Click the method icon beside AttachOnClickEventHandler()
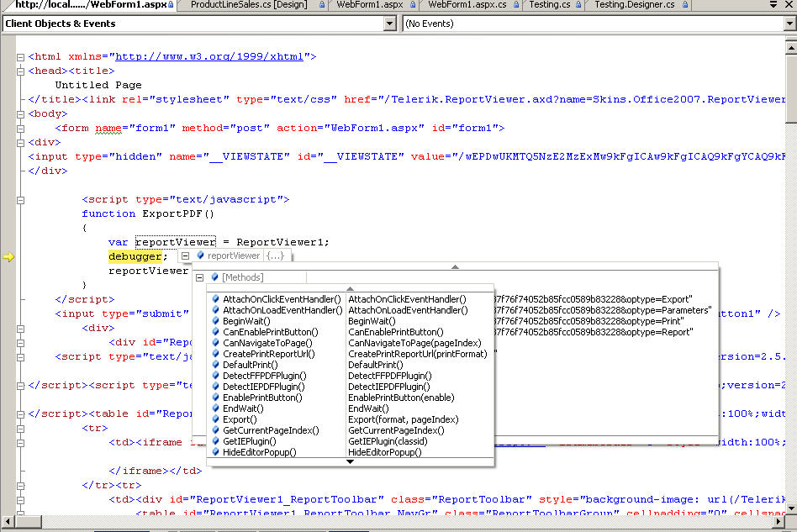Image resolution: width=797 pixels, height=532 pixels. 215,298
